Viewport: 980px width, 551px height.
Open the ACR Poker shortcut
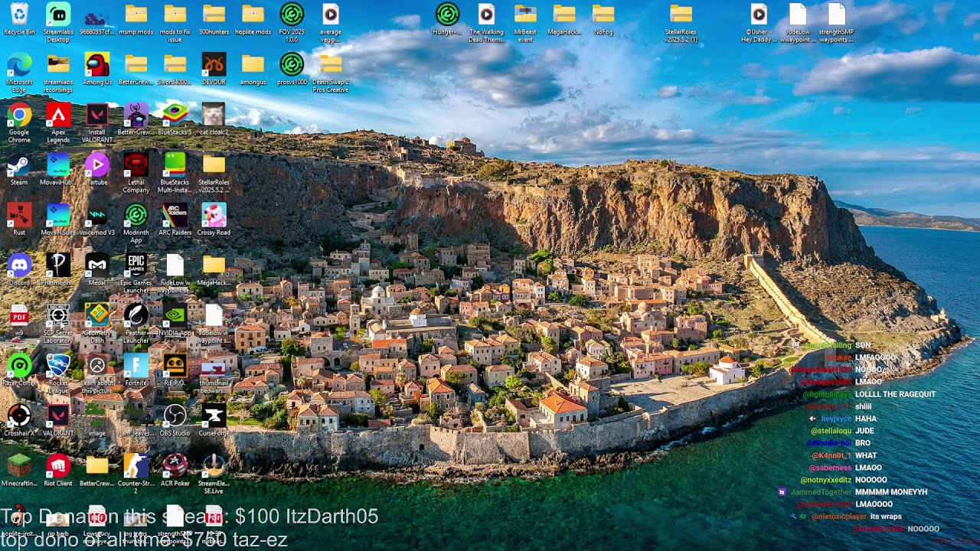click(x=175, y=465)
